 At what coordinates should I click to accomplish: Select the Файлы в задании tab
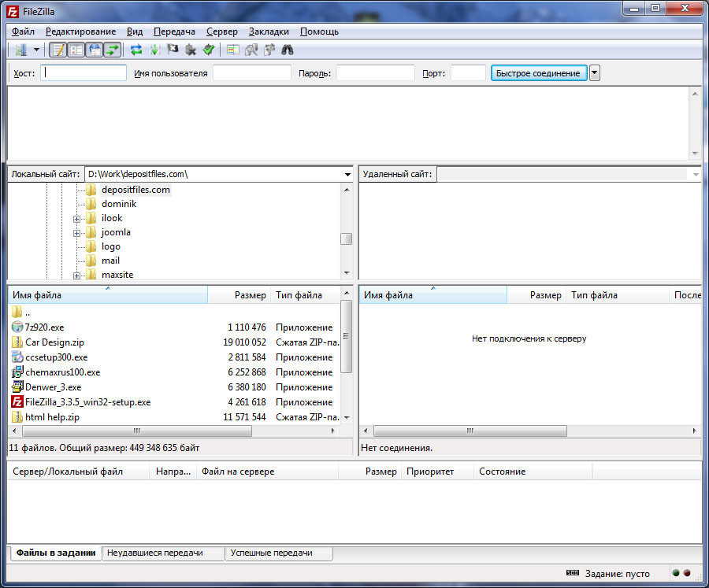(x=56, y=553)
